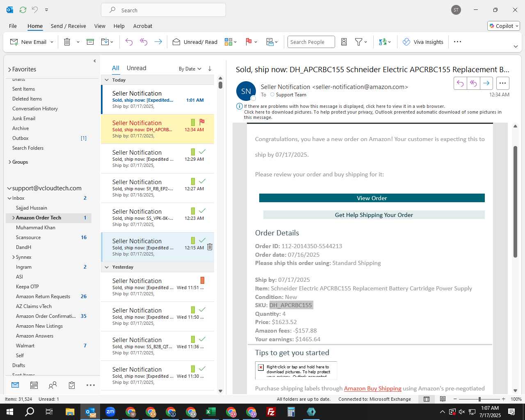Open Excel from the Windows taskbar

click(210, 412)
